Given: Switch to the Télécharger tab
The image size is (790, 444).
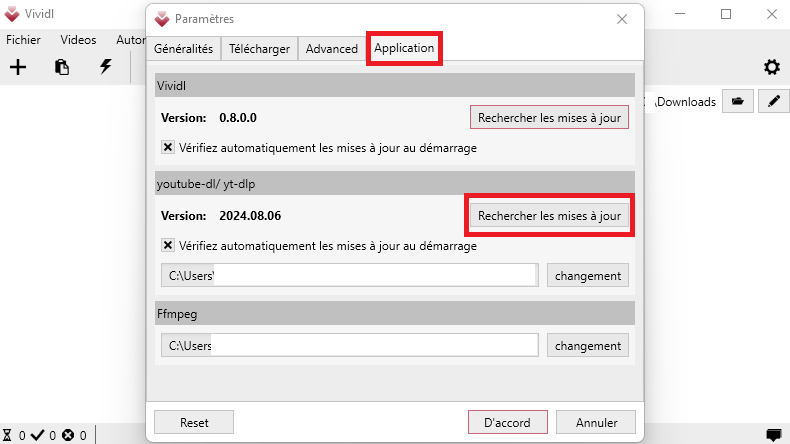Looking at the screenshot, I should (x=259, y=49).
